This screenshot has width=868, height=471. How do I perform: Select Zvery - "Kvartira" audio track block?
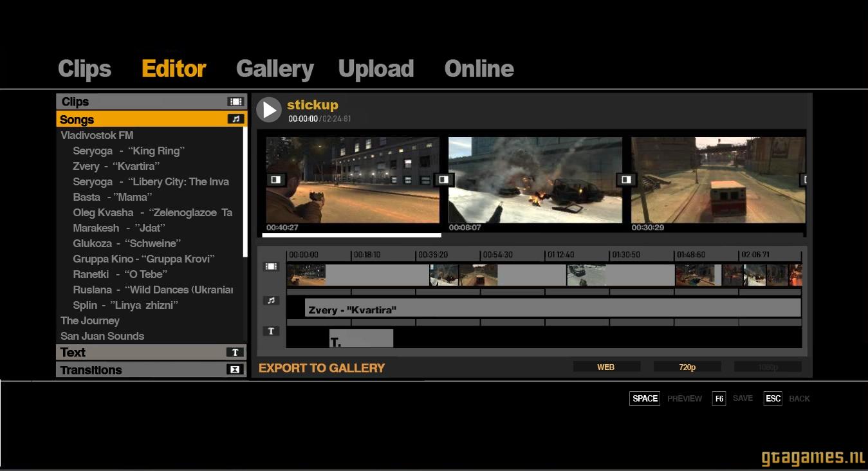click(x=553, y=308)
